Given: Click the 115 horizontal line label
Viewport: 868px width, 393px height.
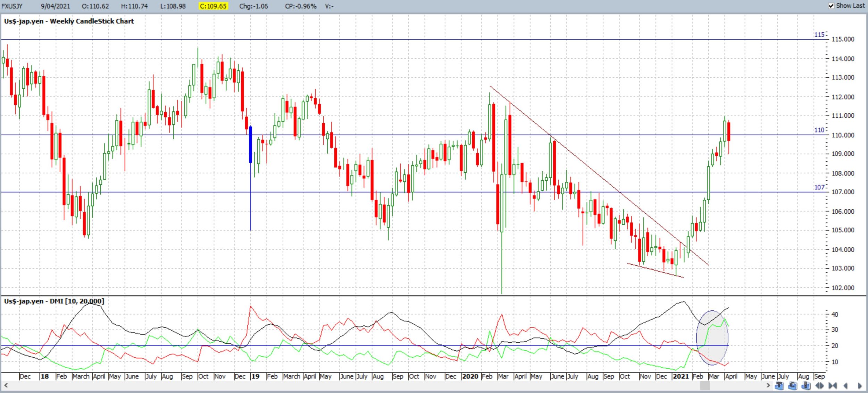Looking at the screenshot, I should coord(819,35).
